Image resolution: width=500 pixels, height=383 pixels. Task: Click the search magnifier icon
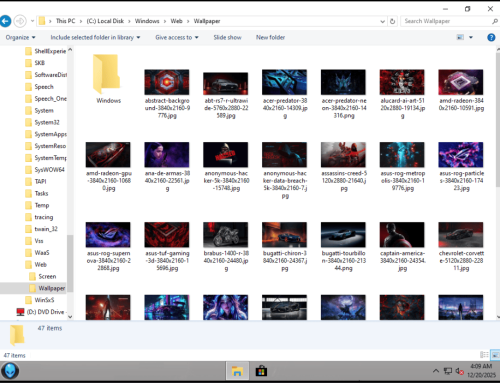click(x=495, y=21)
